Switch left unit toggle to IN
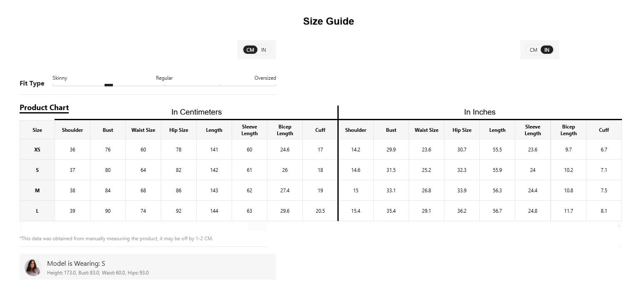 (264, 50)
